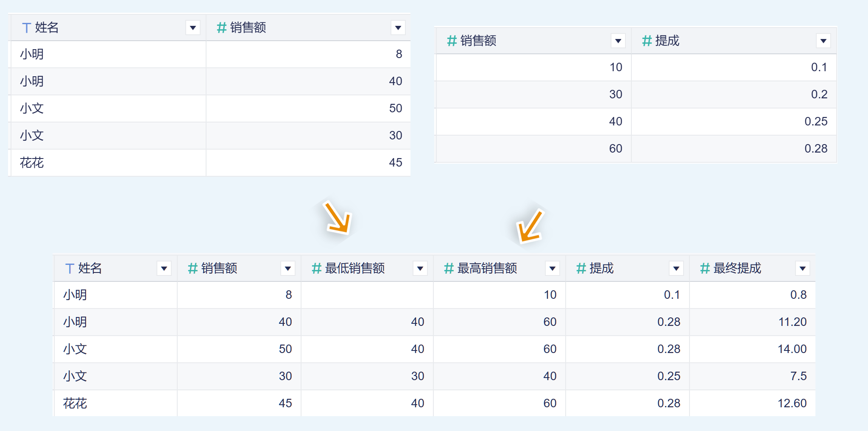Click number type icon beside 最终提成
868x431 pixels.
[705, 269]
